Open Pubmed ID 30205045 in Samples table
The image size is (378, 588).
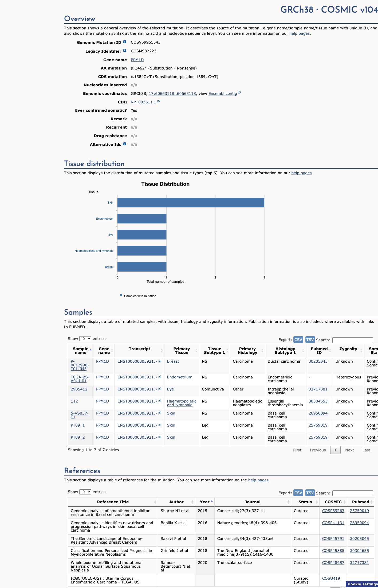point(318,361)
